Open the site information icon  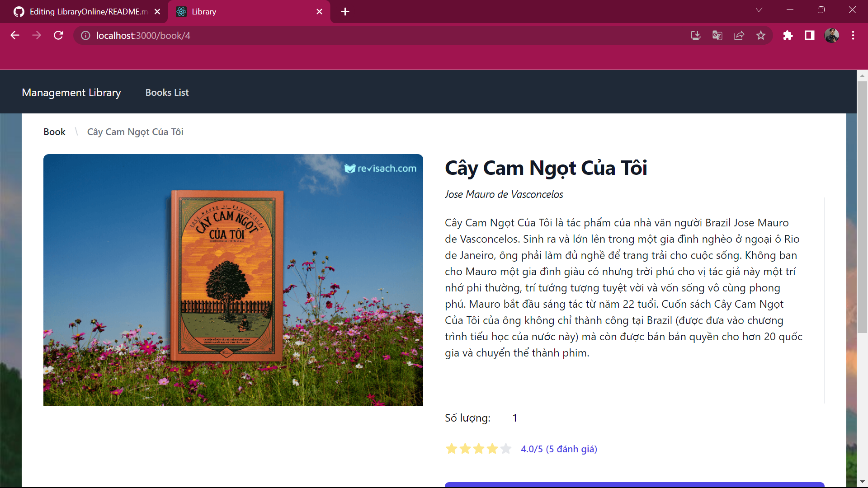(x=85, y=35)
